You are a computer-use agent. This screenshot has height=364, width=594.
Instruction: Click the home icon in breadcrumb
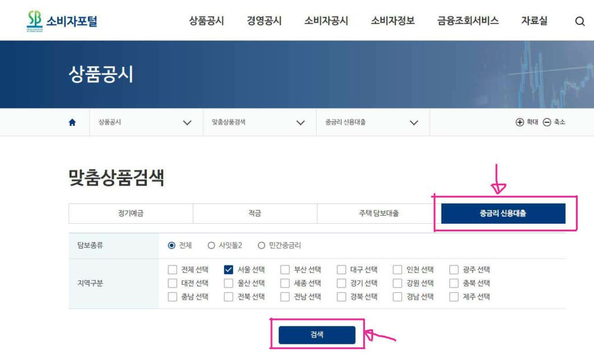71,122
